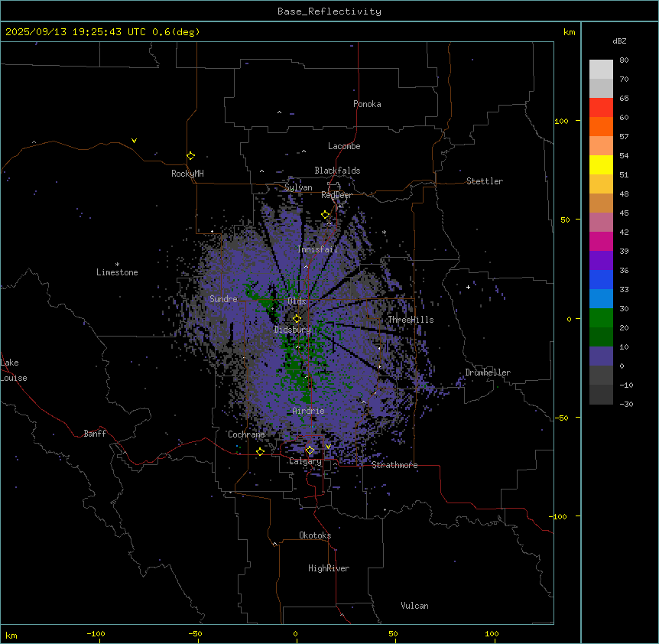Click the 57 value on the dBZ legend
Viewport: 659px width, 644px height.
click(x=624, y=137)
